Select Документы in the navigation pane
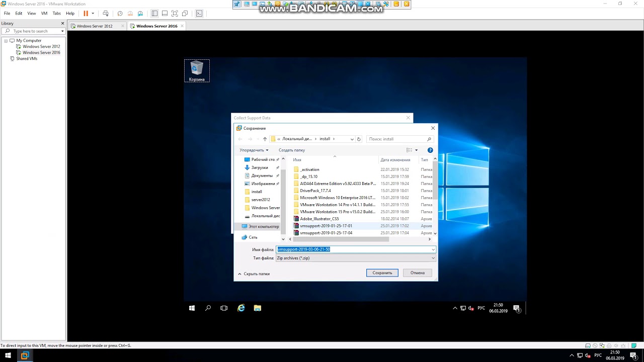644x362 pixels. pos(262,175)
